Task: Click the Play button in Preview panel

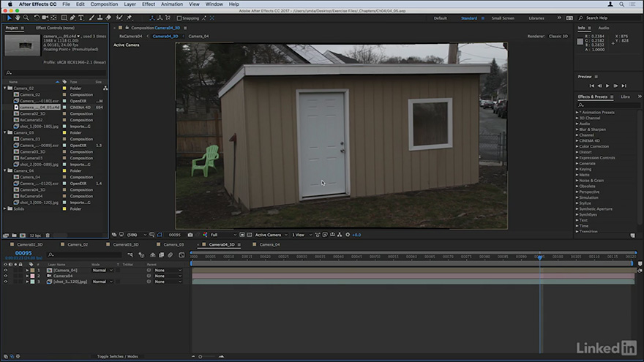Action: [x=607, y=86]
